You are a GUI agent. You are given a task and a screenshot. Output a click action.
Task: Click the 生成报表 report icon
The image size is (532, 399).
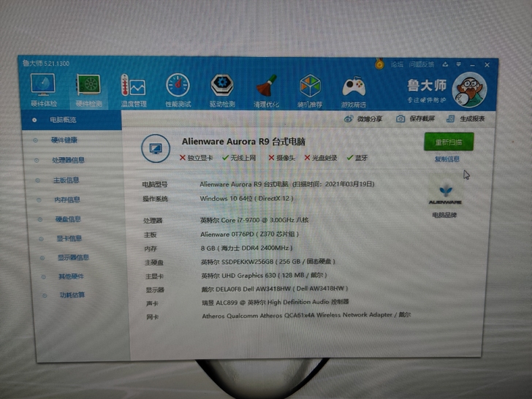(x=451, y=118)
